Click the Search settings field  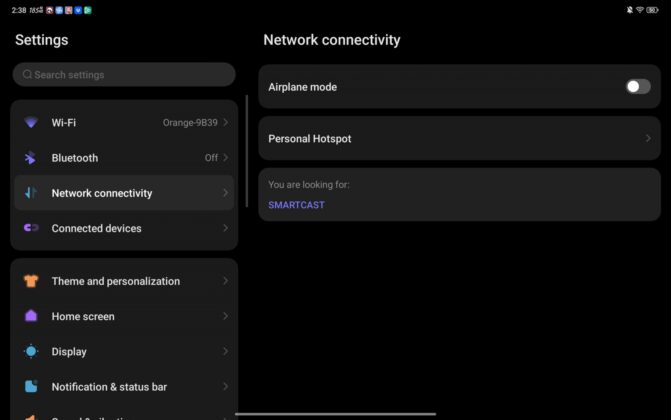(124, 74)
